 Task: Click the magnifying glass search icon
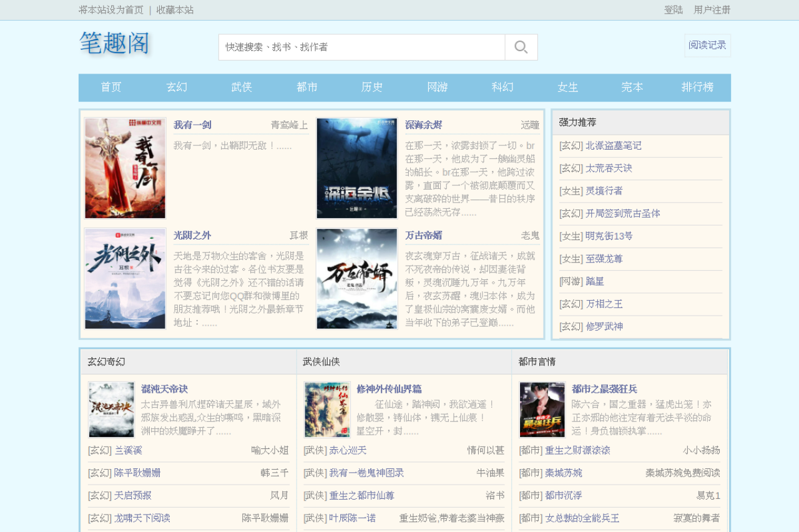pos(521,47)
